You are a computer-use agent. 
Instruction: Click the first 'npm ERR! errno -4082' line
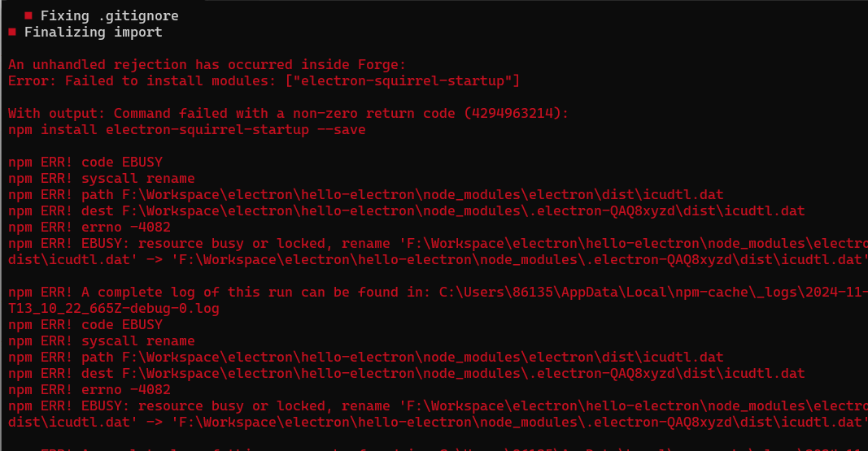(89, 228)
